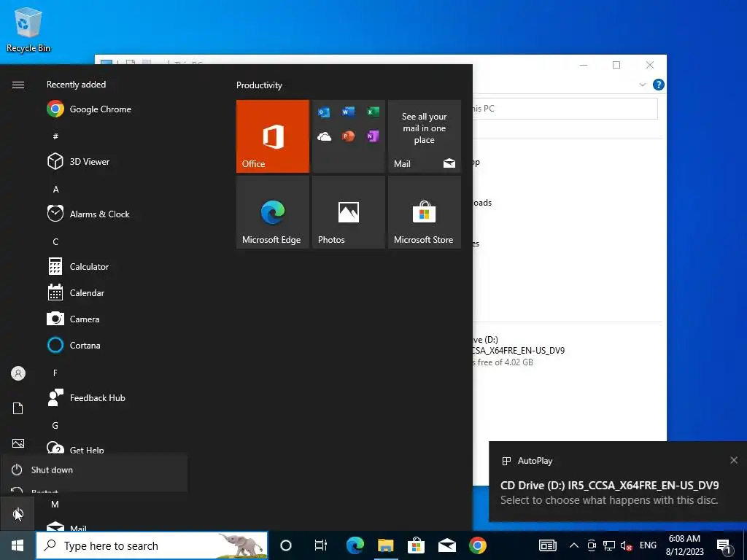
Task: Open Word from the Office folder tile
Action: pyautogui.click(x=348, y=112)
